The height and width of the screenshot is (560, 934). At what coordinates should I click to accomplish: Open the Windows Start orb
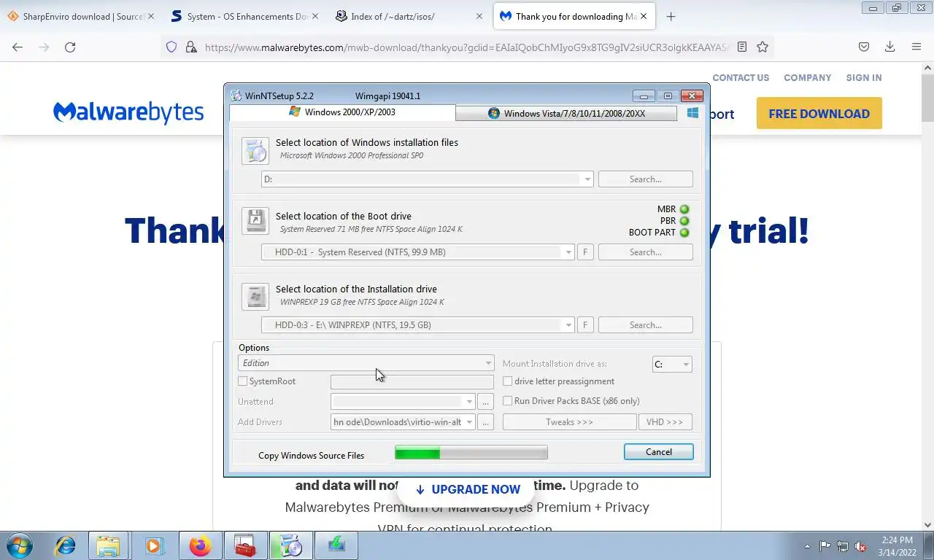point(19,545)
